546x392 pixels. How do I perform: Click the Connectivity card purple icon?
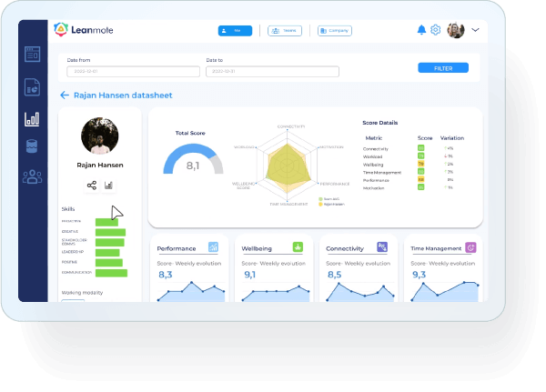[382, 246]
